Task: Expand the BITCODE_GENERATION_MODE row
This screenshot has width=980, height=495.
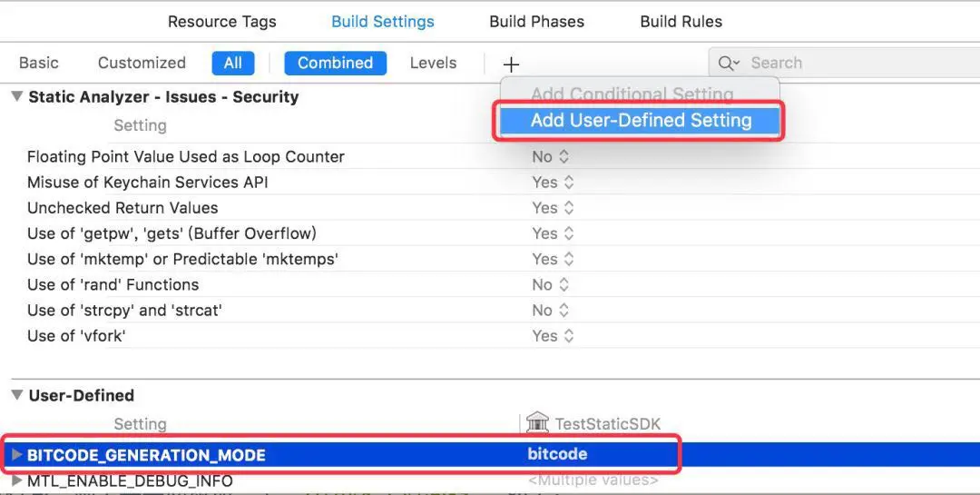Action: 17,454
